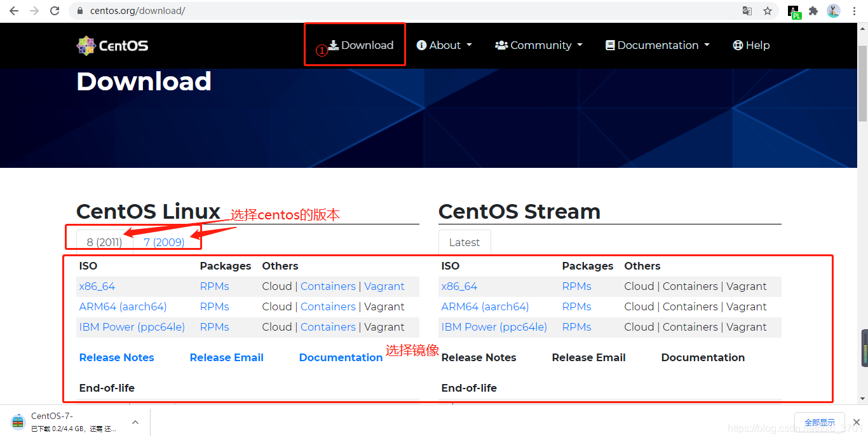This screenshot has width=868, height=440.
Task: Click 'End-of-life' text under CentOS Stream
Action: [x=469, y=388]
